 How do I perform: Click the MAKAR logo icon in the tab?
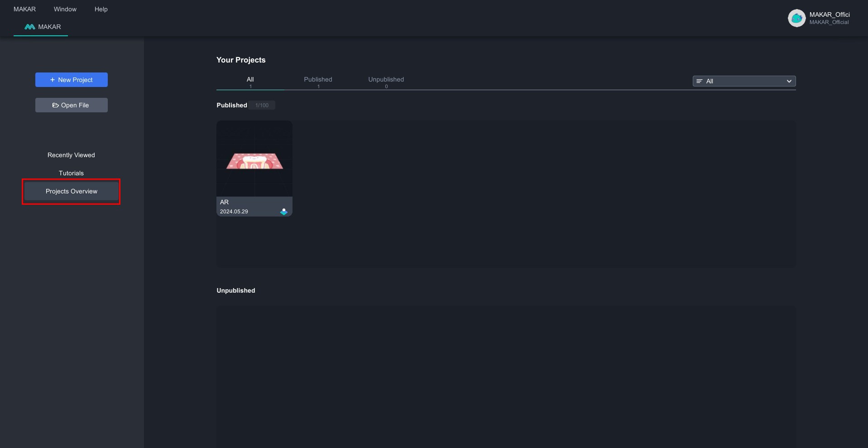(x=30, y=27)
